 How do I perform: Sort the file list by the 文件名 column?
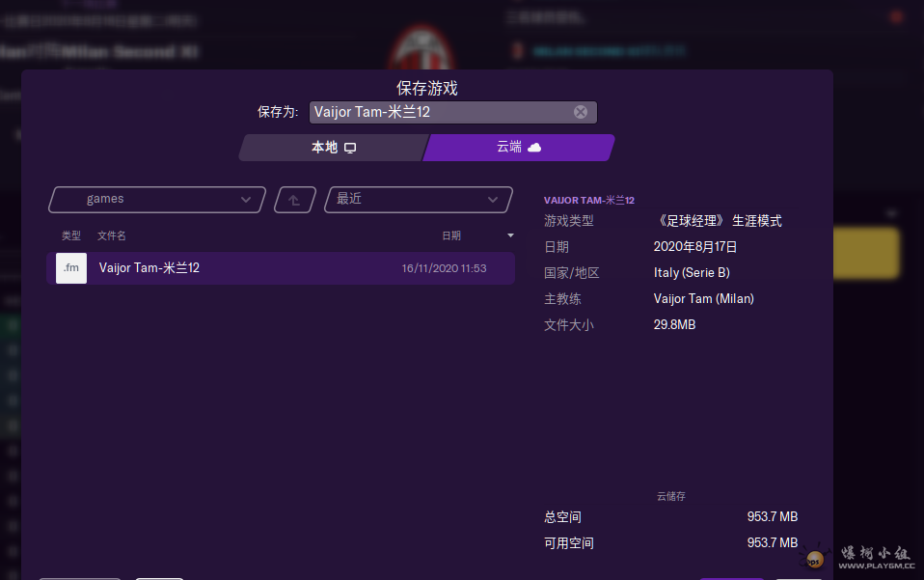111,235
